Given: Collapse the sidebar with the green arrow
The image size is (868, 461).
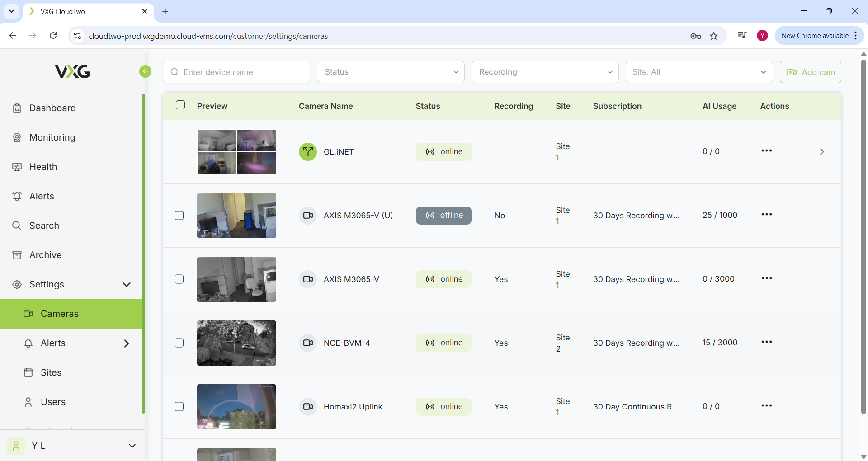Looking at the screenshot, I should 145,71.
